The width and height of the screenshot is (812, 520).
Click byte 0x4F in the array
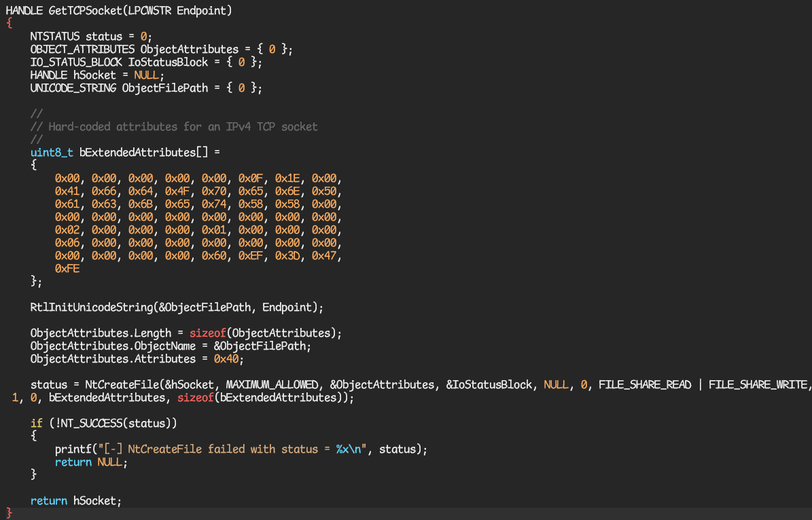tap(177, 191)
